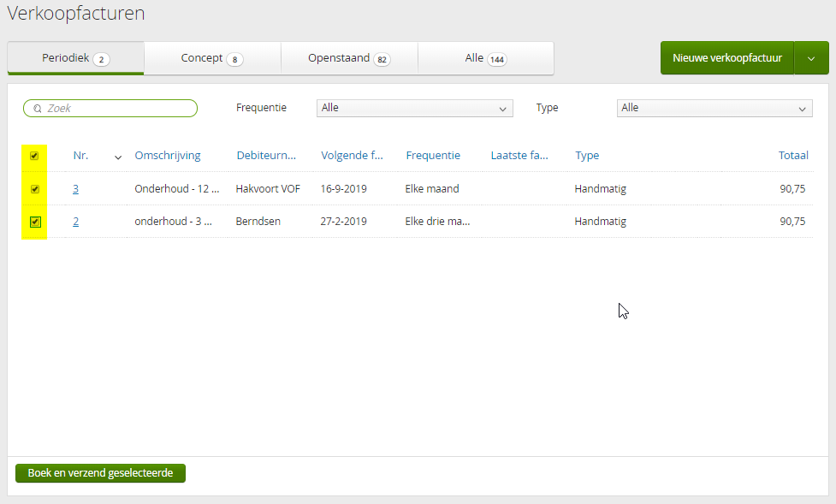Sort by Frequentie column header
Screen dimensions: 836x504
pyautogui.click(x=433, y=155)
